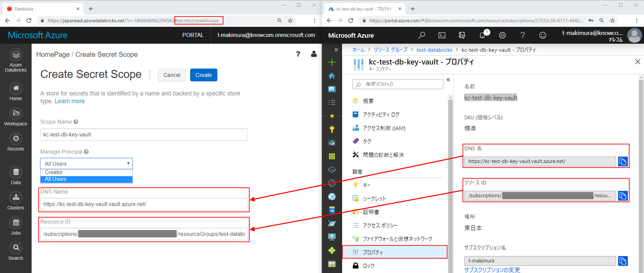The height and width of the screenshot is (273, 644).
Task: Open Azure portal settings gear
Action: (x=502, y=35)
